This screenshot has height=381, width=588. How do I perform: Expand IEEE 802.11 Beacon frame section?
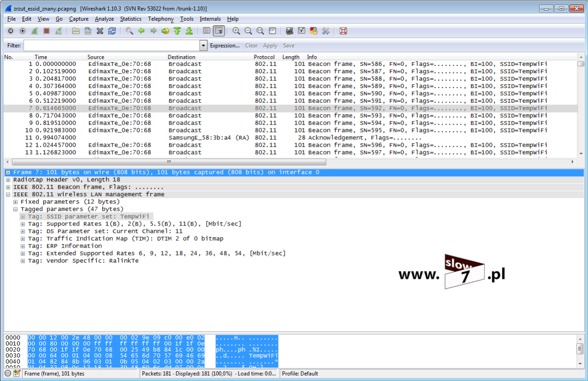point(8,187)
